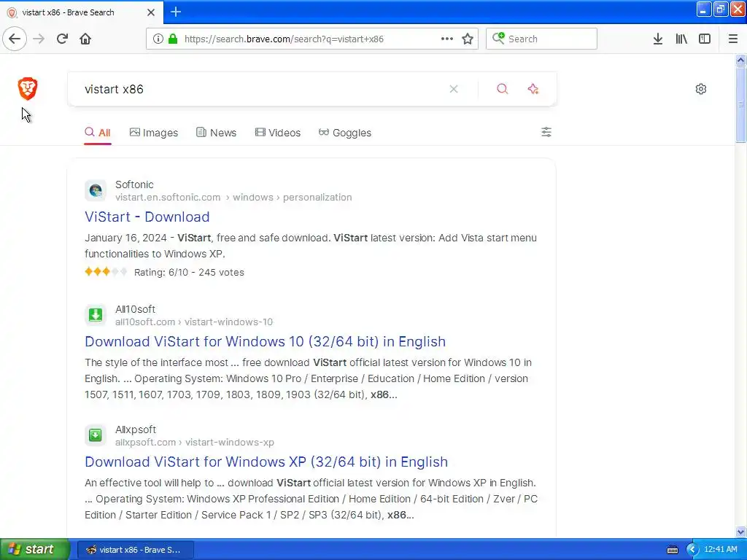The width and height of the screenshot is (747, 560).
Task: Submit search with magnifier icon
Action: [502, 89]
